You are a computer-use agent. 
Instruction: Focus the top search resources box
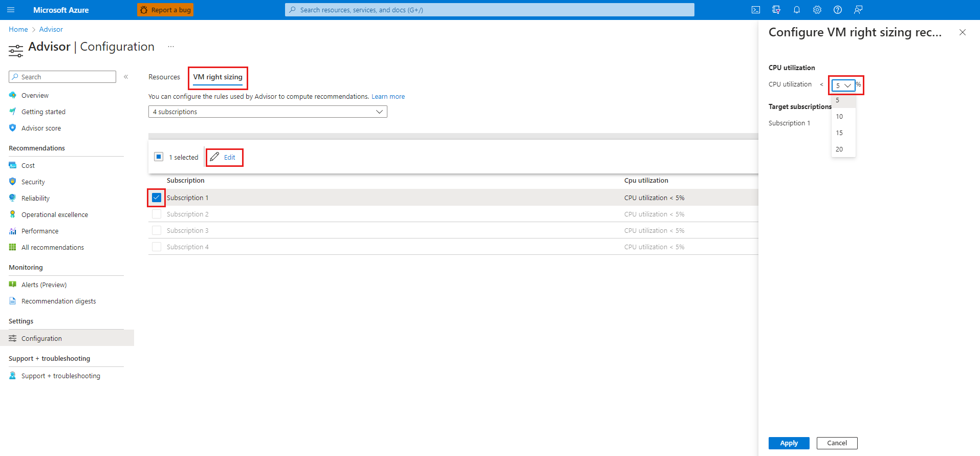tap(490, 10)
